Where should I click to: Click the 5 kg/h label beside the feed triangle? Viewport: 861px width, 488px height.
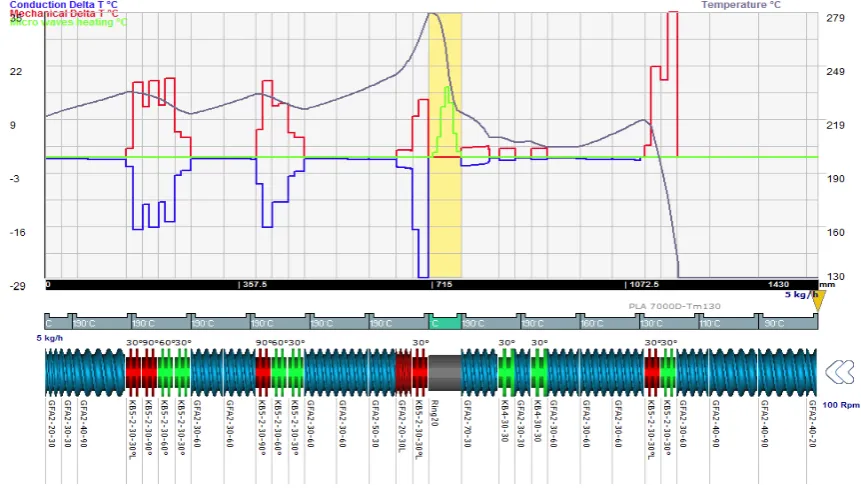(800, 295)
